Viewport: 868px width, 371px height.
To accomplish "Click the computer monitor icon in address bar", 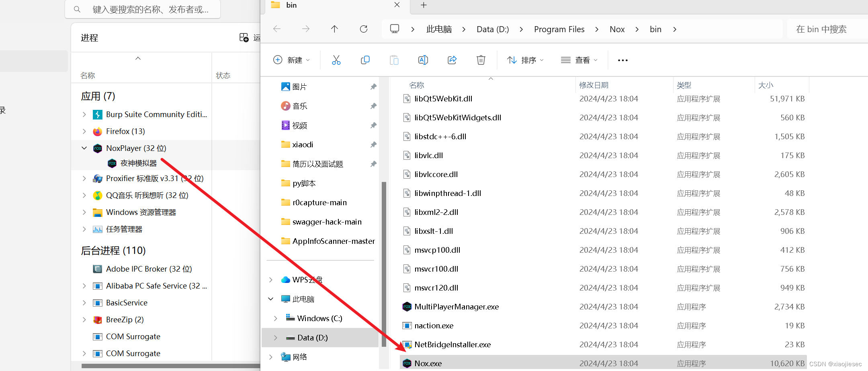I will point(395,29).
